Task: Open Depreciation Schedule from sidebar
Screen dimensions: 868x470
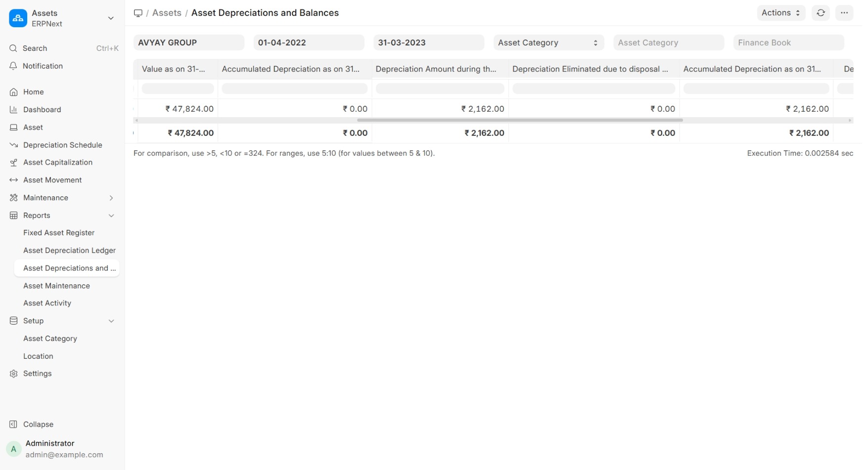Action: coord(62,145)
